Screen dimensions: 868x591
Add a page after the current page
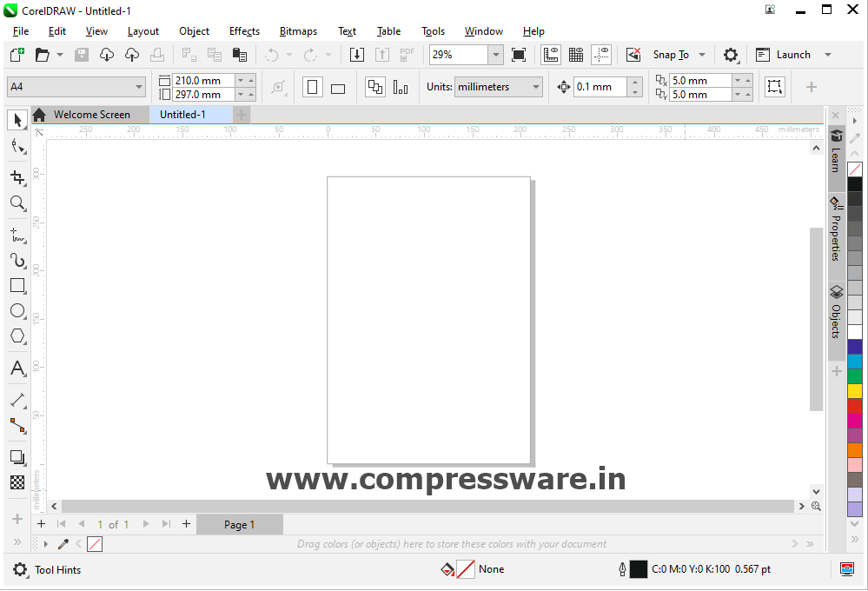point(187,523)
